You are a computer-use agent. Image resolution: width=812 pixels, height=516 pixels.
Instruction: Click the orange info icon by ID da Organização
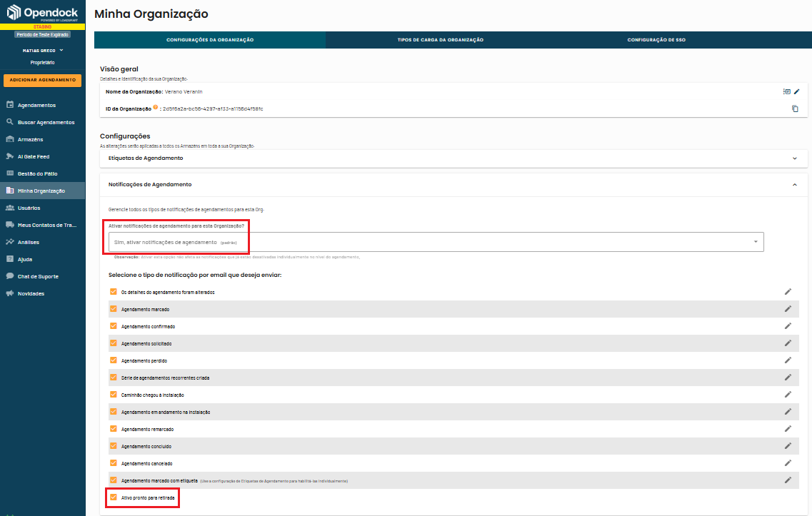pos(156,107)
